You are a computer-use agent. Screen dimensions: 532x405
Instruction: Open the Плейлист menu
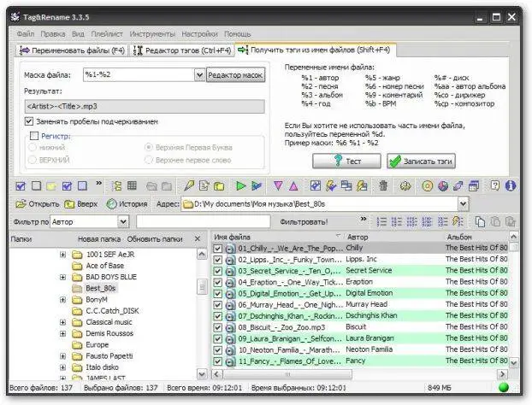[x=107, y=34]
